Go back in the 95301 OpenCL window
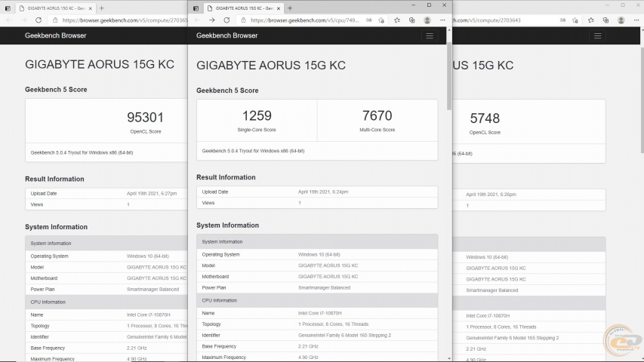 [9, 20]
